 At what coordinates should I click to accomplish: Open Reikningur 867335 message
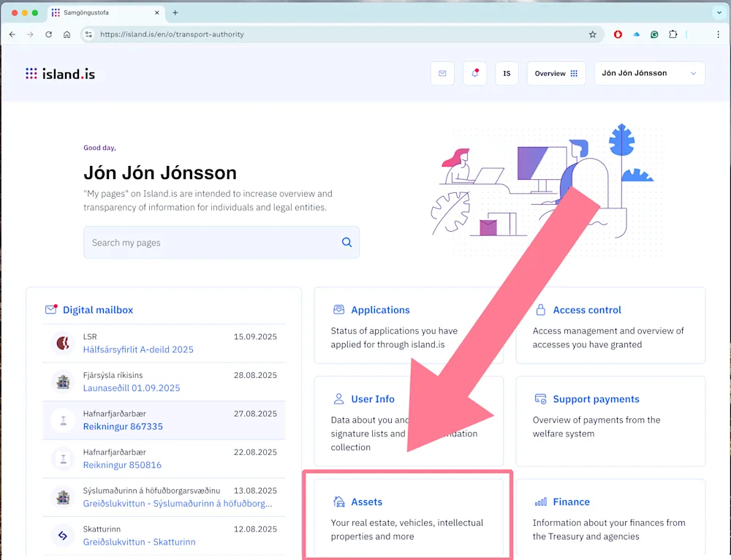(123, 427)
